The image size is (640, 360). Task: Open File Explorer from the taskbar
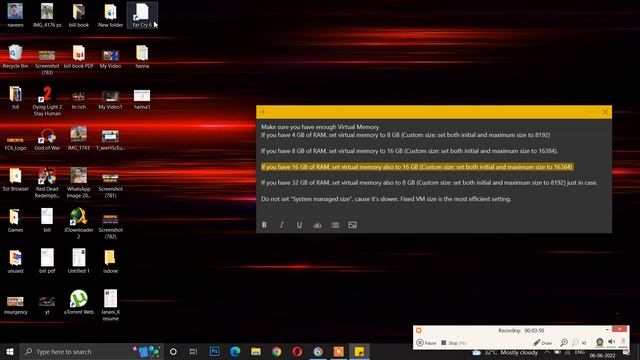pos(256,351)
